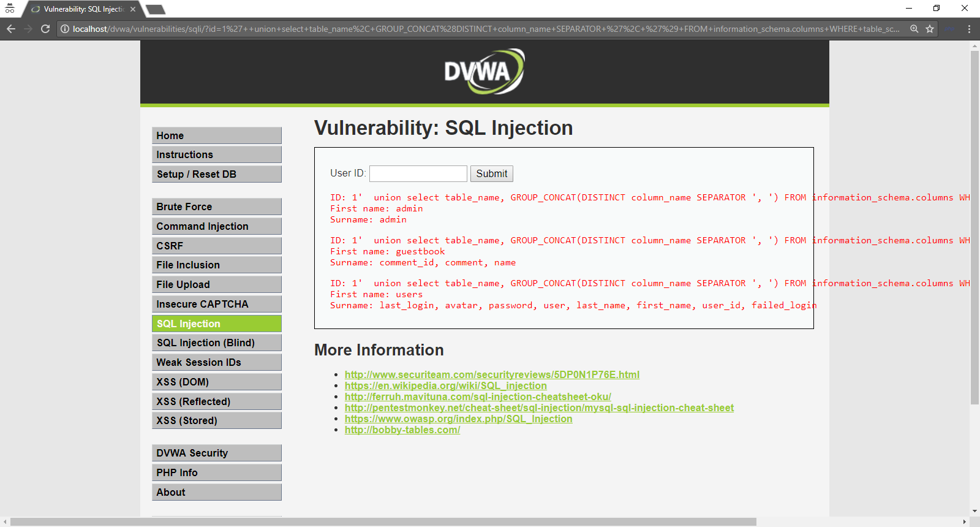
Task: Go back with the browser back arrow
Action: coord(11,29)
